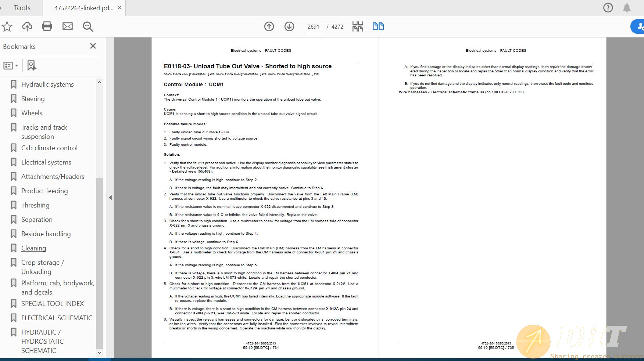Open the Product feeding bookmark
Image resolution: width=644 pixels, height=361 pixels.
click(x=44, y=191)
